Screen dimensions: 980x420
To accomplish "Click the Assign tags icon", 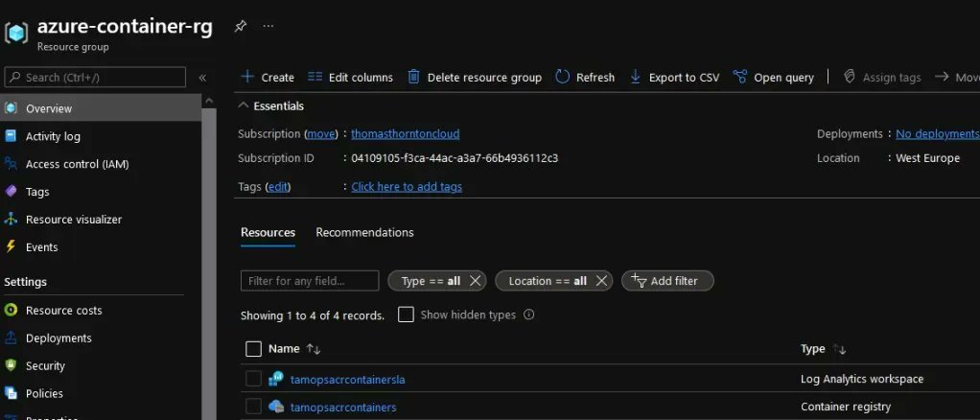I will tap(849, 77).
